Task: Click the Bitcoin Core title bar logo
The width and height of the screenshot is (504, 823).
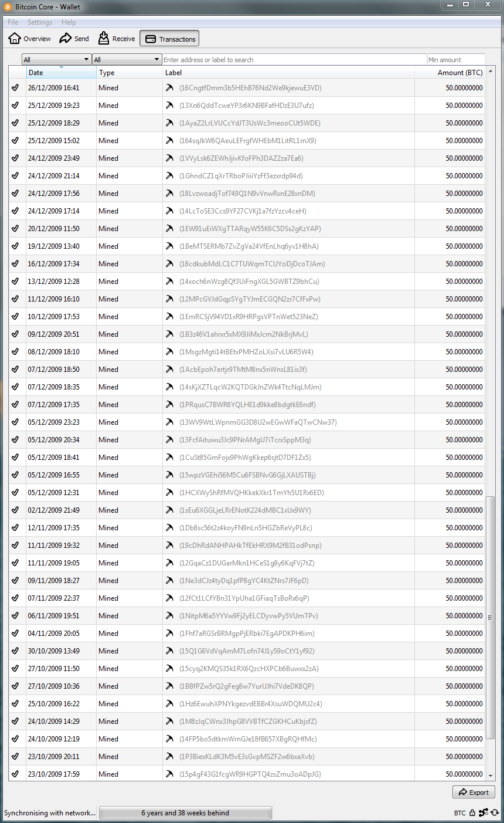Action: click(x=8, y=6)
